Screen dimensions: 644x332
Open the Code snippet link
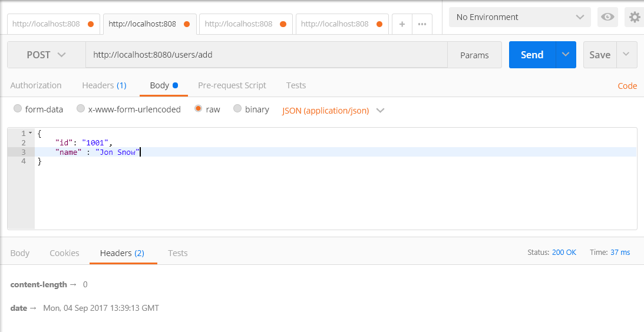click(x=627, y=86)
